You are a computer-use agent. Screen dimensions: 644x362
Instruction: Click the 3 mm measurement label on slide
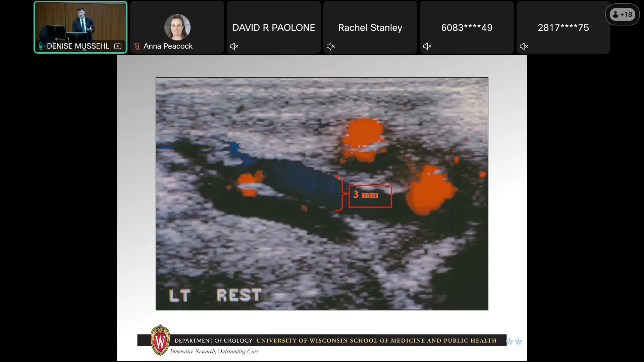pos(370,196)
